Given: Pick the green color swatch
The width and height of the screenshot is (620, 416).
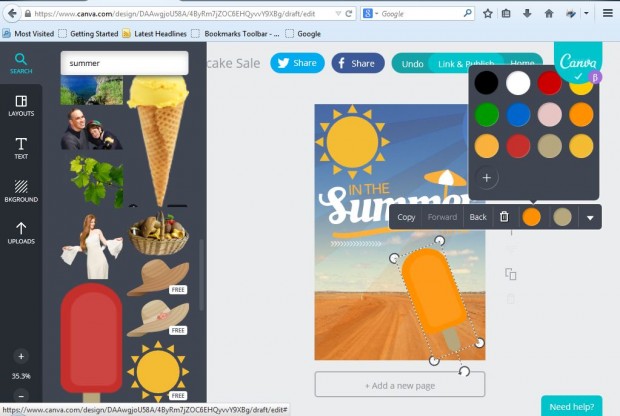Looking at the screenshot, I should 486,115.
